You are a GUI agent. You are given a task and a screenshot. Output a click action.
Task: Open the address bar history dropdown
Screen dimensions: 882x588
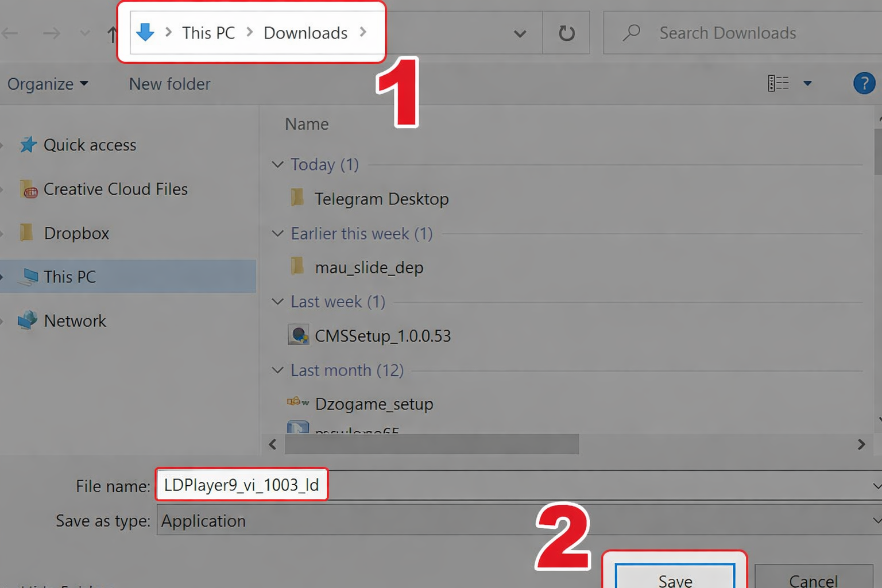(520, 34)
